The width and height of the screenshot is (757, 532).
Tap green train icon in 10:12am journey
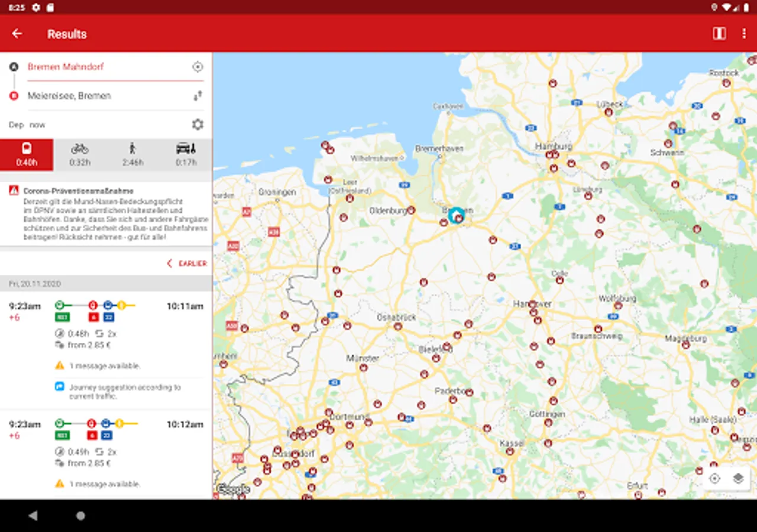(59, 423)
